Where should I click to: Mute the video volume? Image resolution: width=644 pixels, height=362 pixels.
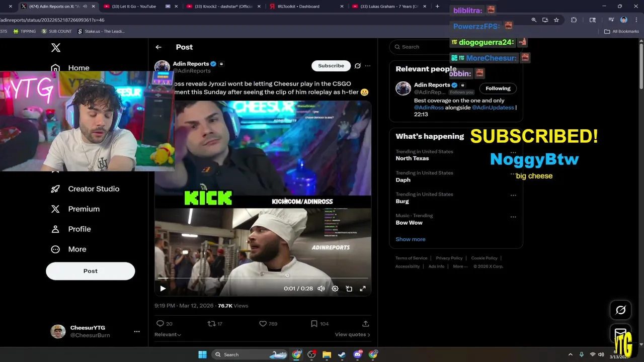pos(321,289)
